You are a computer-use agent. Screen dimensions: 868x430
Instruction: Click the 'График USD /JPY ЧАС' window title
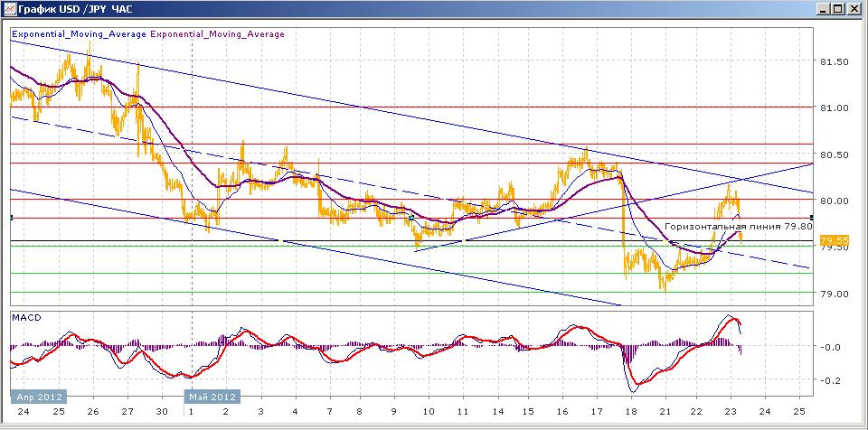[76, 9]
